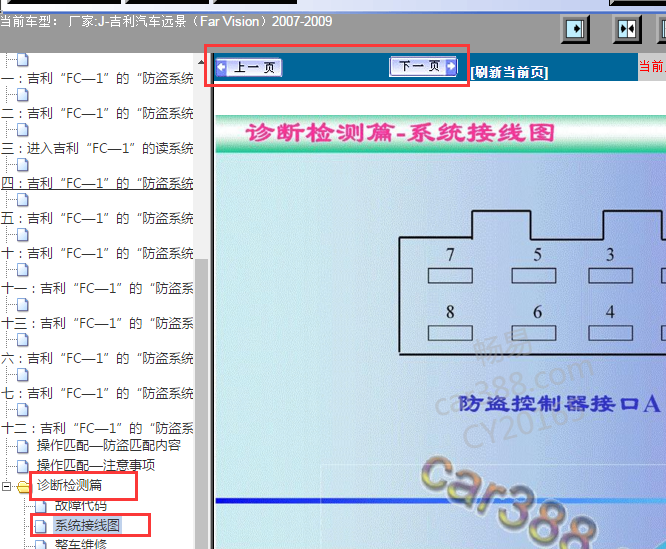
Task: Click the document icon above 五：吉利 entry
Action: pyautogui.click(x=23, y=200)
